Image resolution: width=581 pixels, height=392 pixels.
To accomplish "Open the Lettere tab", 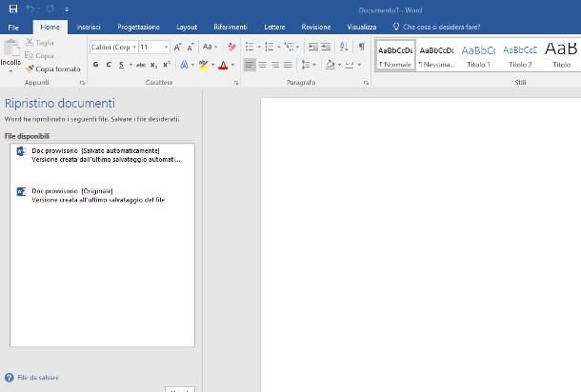I will (x=274, y=27).
